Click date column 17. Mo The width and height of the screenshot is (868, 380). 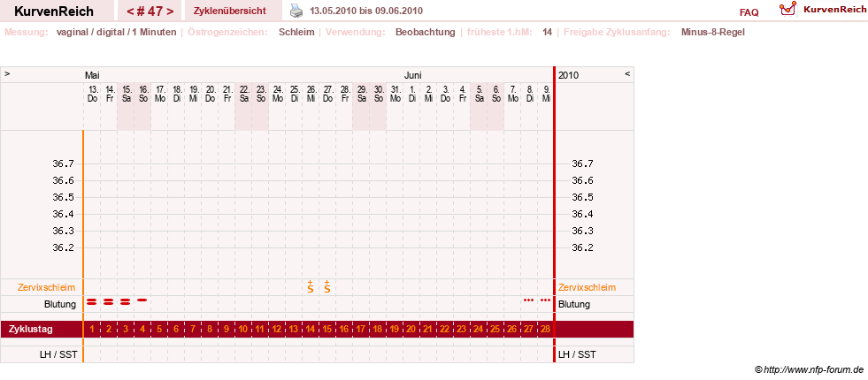pyautogui.click(x=159, y=94)
